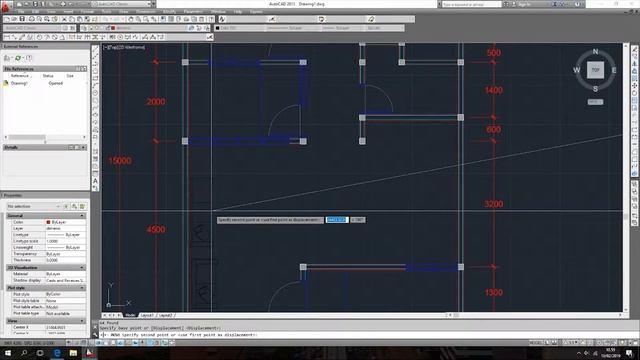Switch to Layout1 tab

pyautogui.click(x=147, y=315)
